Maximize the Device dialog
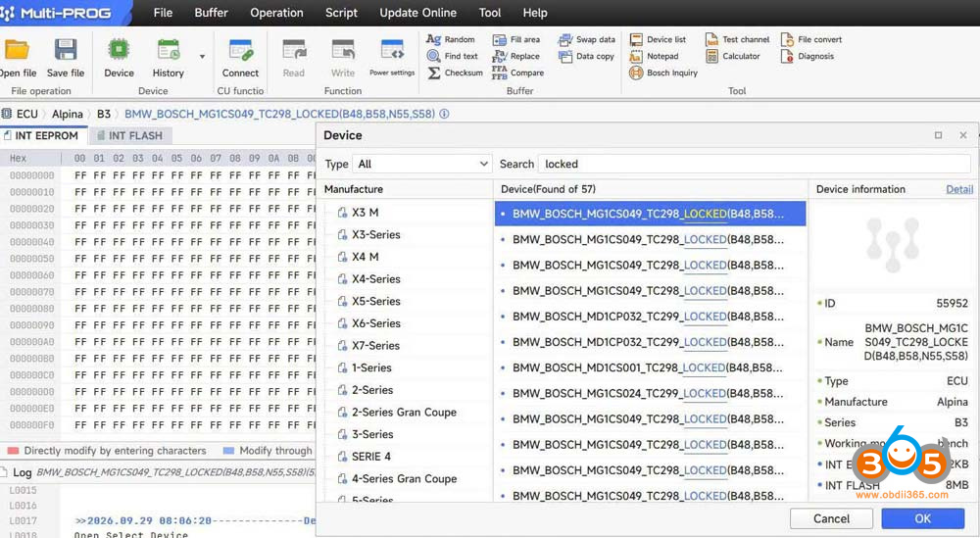 938,135
